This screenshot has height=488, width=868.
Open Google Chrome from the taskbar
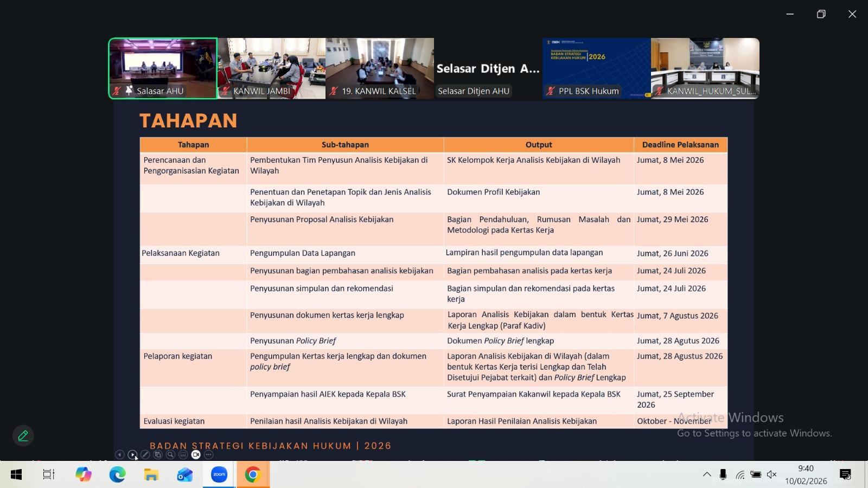252,474
